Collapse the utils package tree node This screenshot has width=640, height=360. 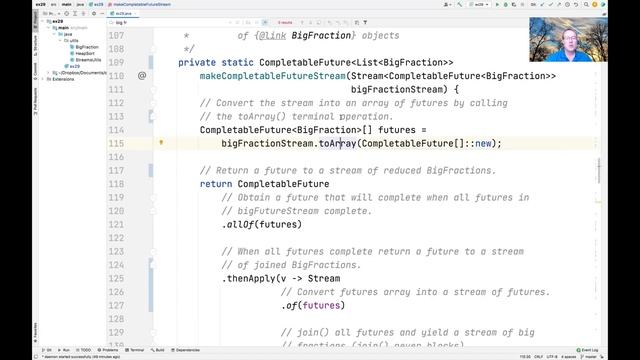point(60,40)
